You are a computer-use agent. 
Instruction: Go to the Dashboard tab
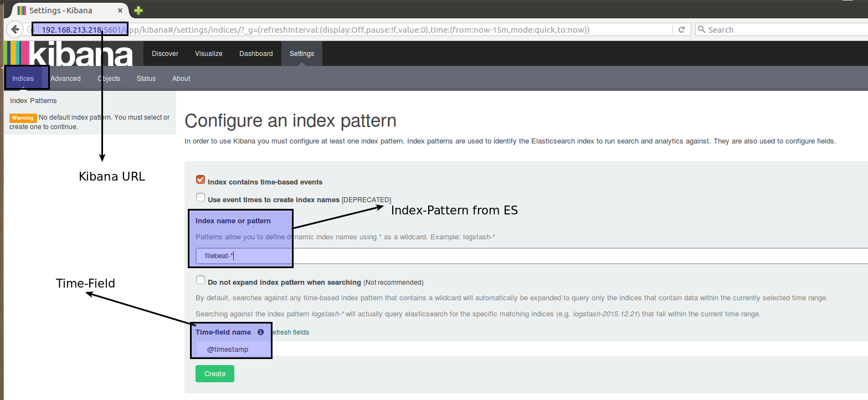(x=256, y=54)
